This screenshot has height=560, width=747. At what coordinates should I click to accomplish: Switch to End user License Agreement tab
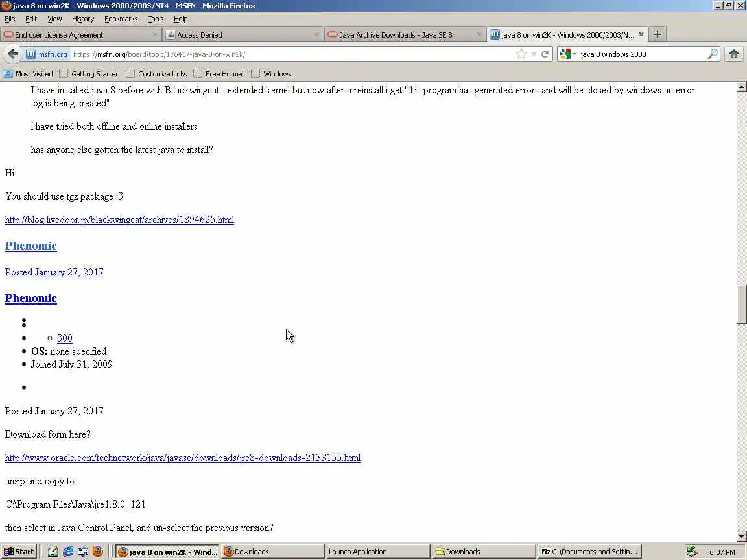pos(81,35)
